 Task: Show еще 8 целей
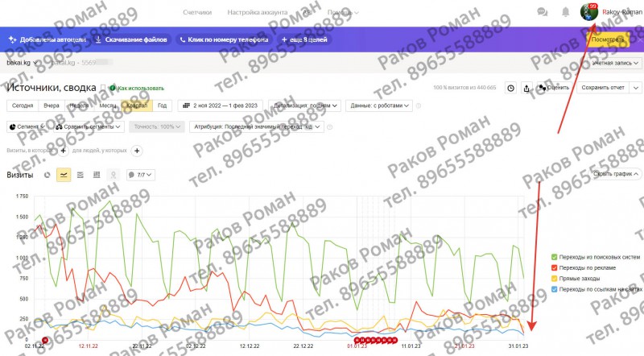[x=304, y=39]
